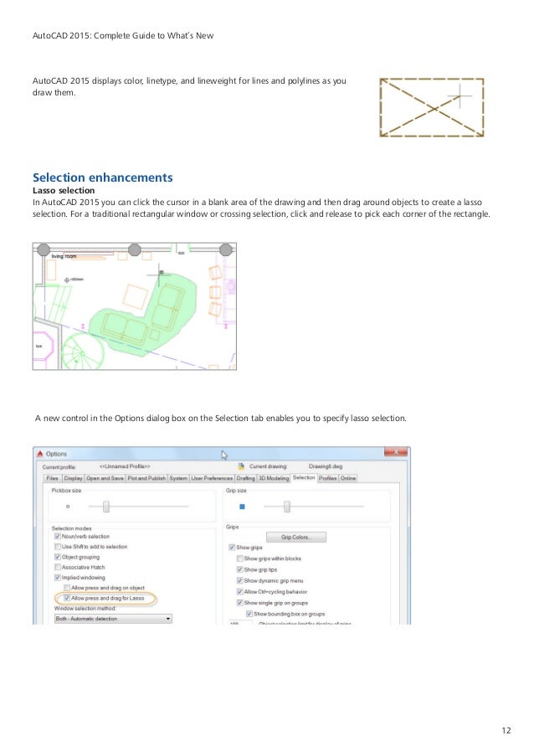Click the small pickbox size preview square
Viewport: 534px width, 756px height.
[x=68, y=507]
